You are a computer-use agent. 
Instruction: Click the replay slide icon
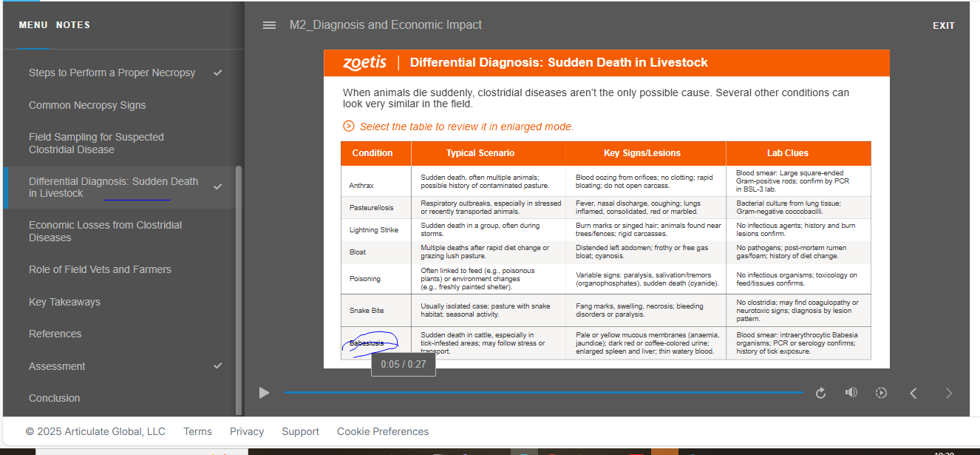(x=820, y=394)
